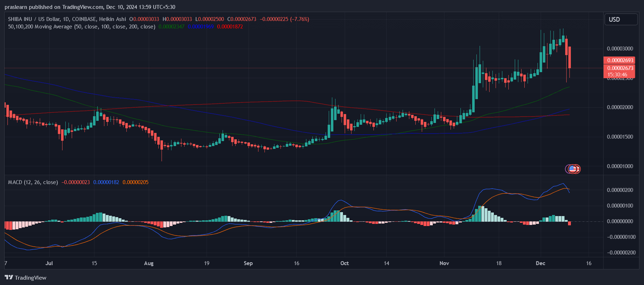644x285 pixels.
Task: Click the red 200 MA value 0.00001872
Action: [230, 27]
